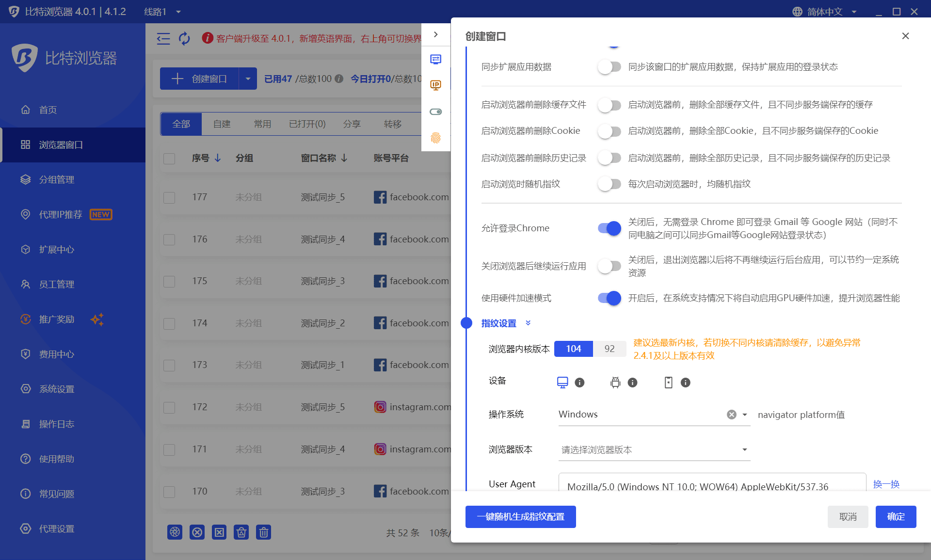Collapse the 指纹设置 section chevron
Viewport: 931px width, 560px height.
(529, 323)
